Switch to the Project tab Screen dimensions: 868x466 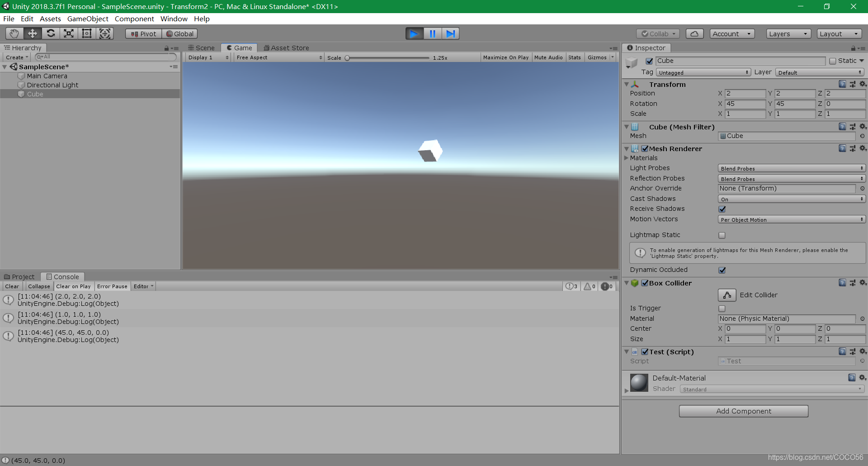(19, 277)
